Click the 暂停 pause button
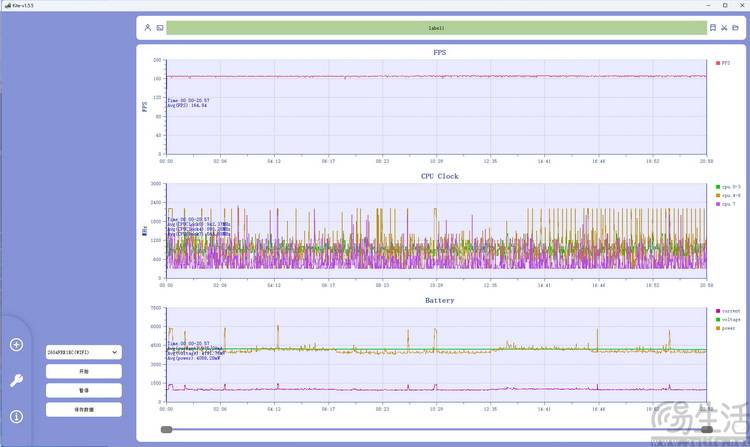The height and width of the screenshot is (447, 750). pos(84,391)
